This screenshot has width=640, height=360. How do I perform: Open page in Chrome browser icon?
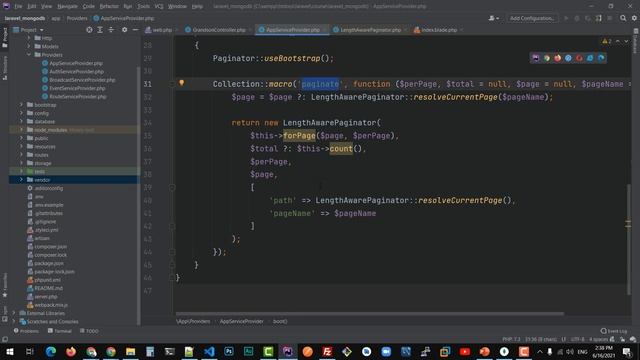click(547, 58)
